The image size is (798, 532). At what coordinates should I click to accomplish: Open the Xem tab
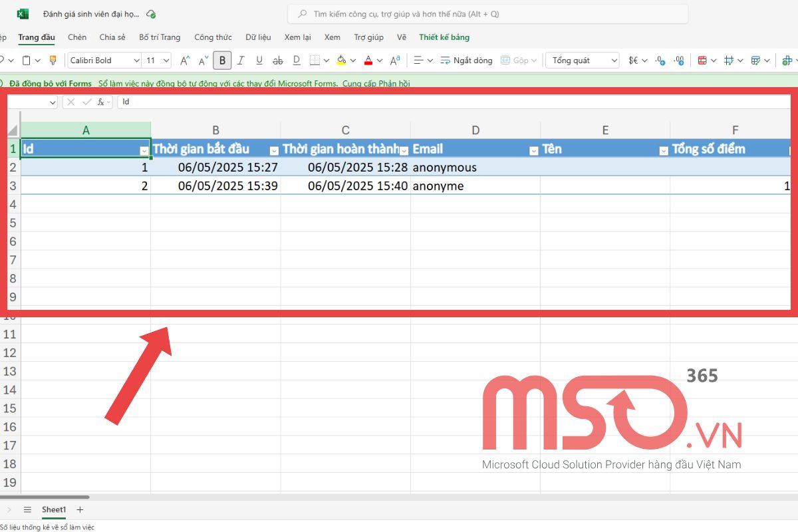332,38
